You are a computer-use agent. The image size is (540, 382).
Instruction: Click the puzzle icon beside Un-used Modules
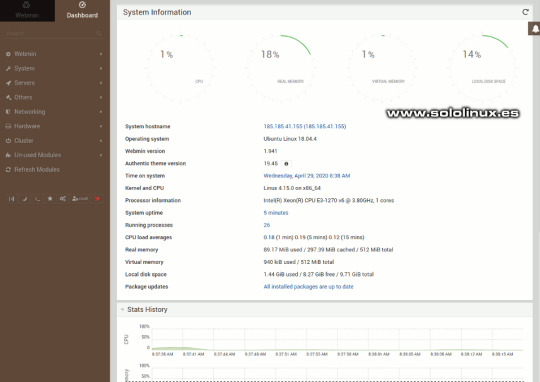tap(8, 155)
